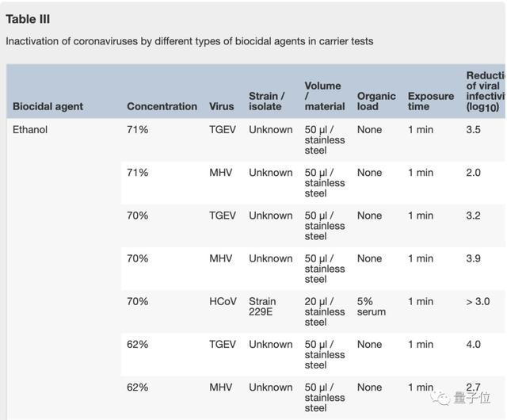Viewport: 507px width, 420px height.
Task: Select the Concentration column header
Action: click(x=162, y=106)
